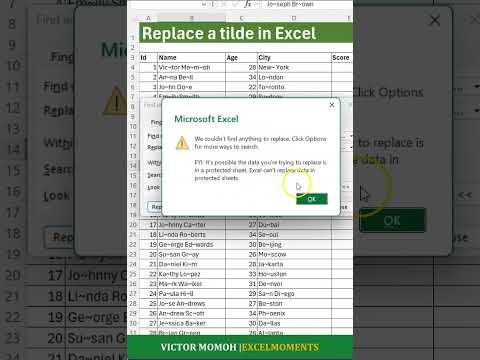Select cell New~ York
Screen dimensions: 480x360
(x=294, y=67)
